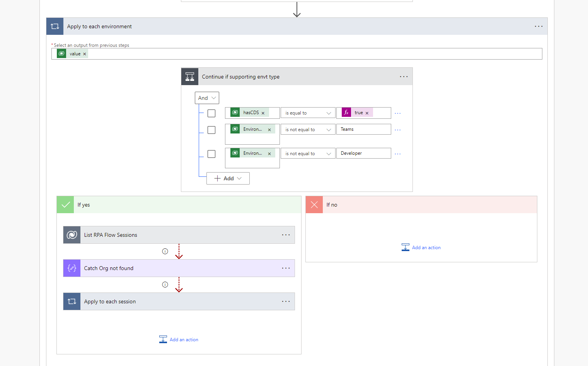The image size is (588, 366).
Task: Open the 'is equal to' operator dropdown
Action: pyautogui.click(x=308, y=113)
